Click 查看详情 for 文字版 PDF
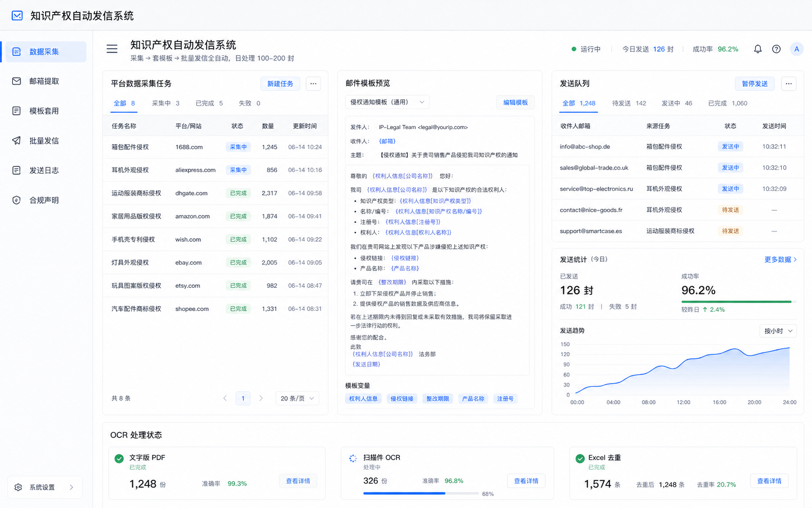 (x=298, y=481)
